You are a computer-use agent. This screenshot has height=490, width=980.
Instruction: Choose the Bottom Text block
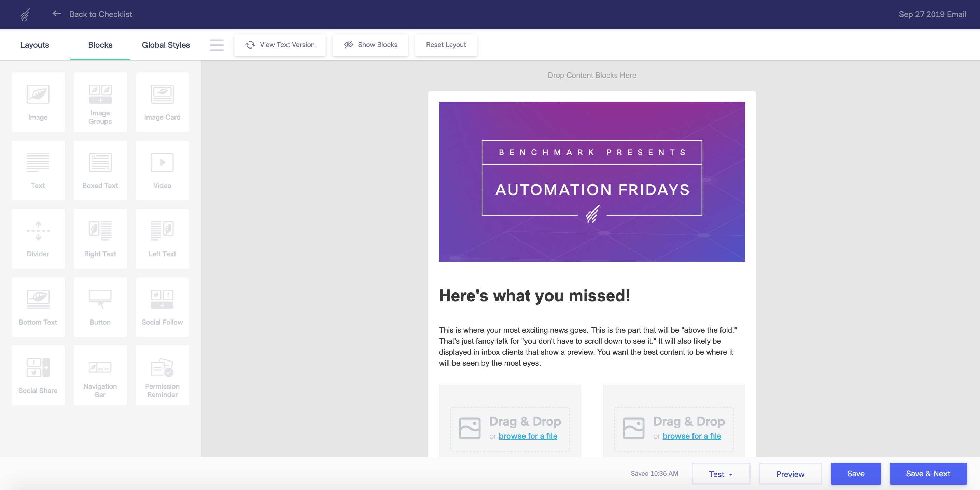click(x=38, y=307)
